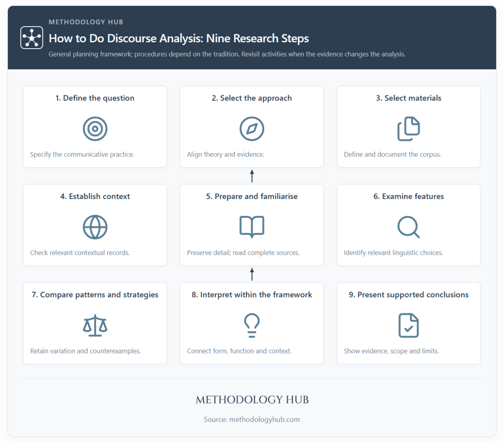Screen dimensions: 504x443
Task: Click the lightbulb icon under Interpret within the framework
Action: click(x=252, y=325)
